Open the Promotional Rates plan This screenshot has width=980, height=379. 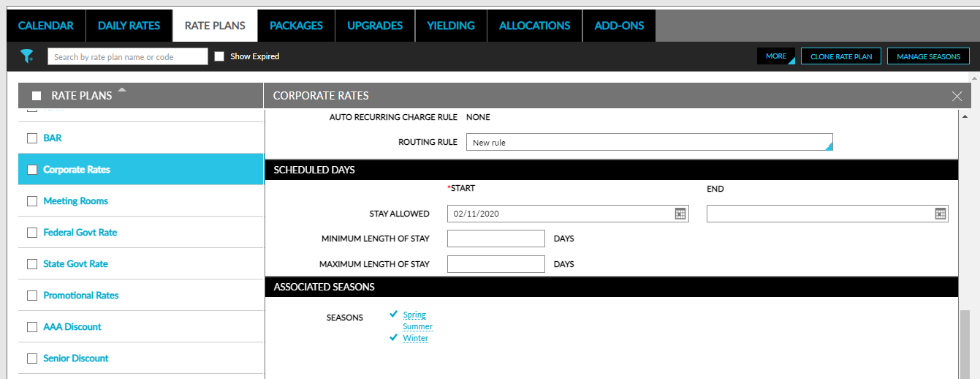coord(81,296)
